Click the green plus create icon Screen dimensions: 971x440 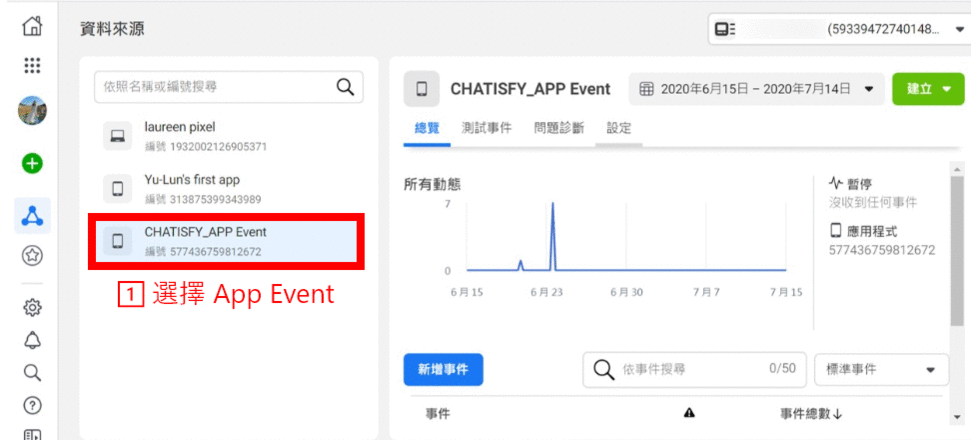click(x=32, y=163)
